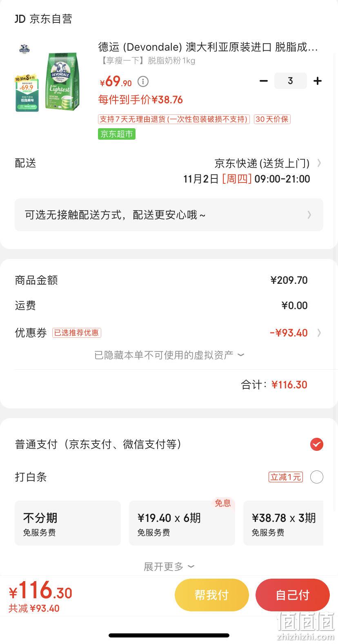Expand hidden virtual assets 已隐藏本单不可使用的虚拟资产
The width and height of the screenshot is (338, 644).
(169, 355)
